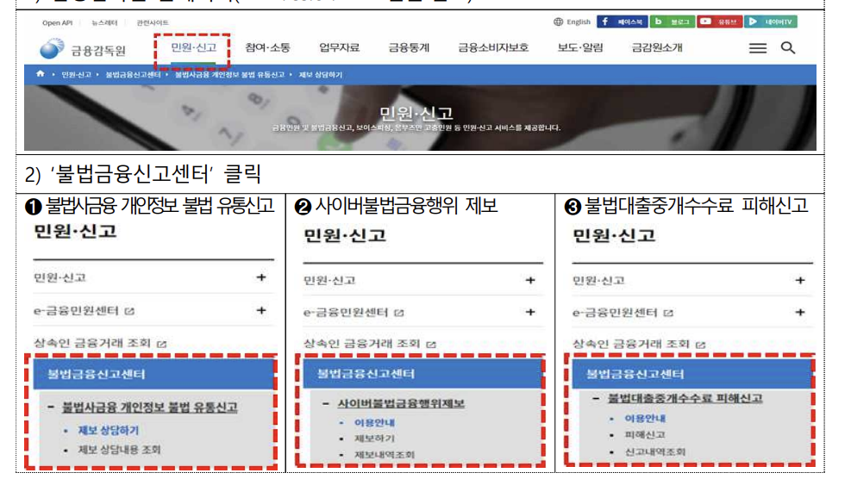The image size is (851, 504).
Task: Click external-link icon beside e-금융민원센터 in panel ③
Action: click(x=668, y=314)
